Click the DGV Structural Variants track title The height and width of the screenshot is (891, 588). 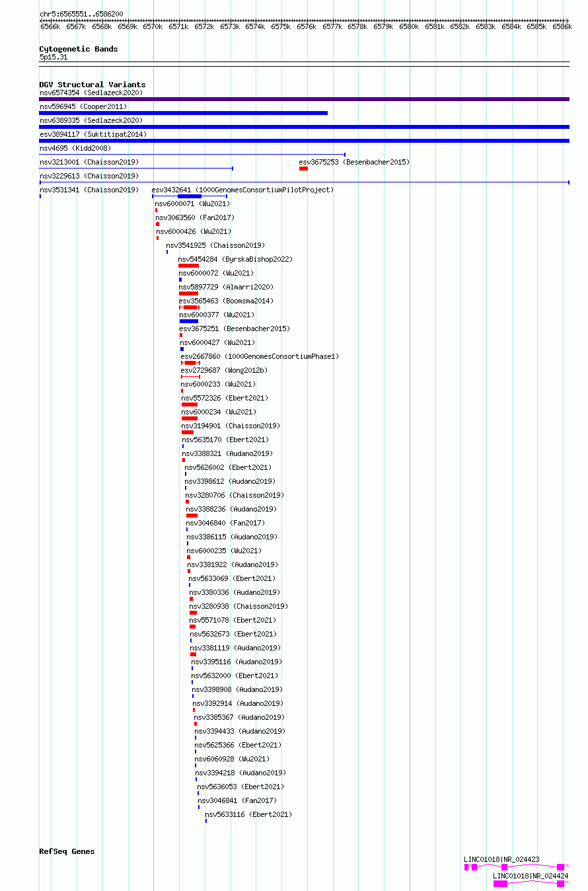tap(92, 85)
